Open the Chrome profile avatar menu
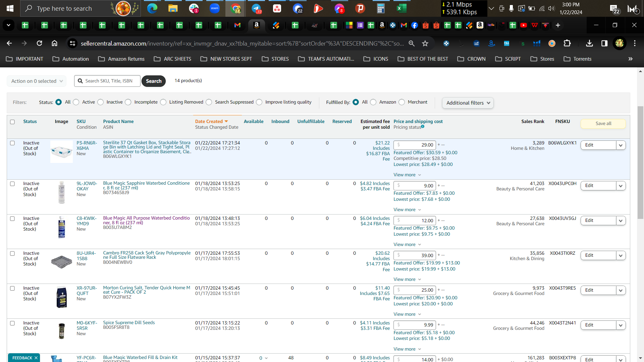This screenshot has height=362, width=644. pyautogui.click(x=620, y=43)
